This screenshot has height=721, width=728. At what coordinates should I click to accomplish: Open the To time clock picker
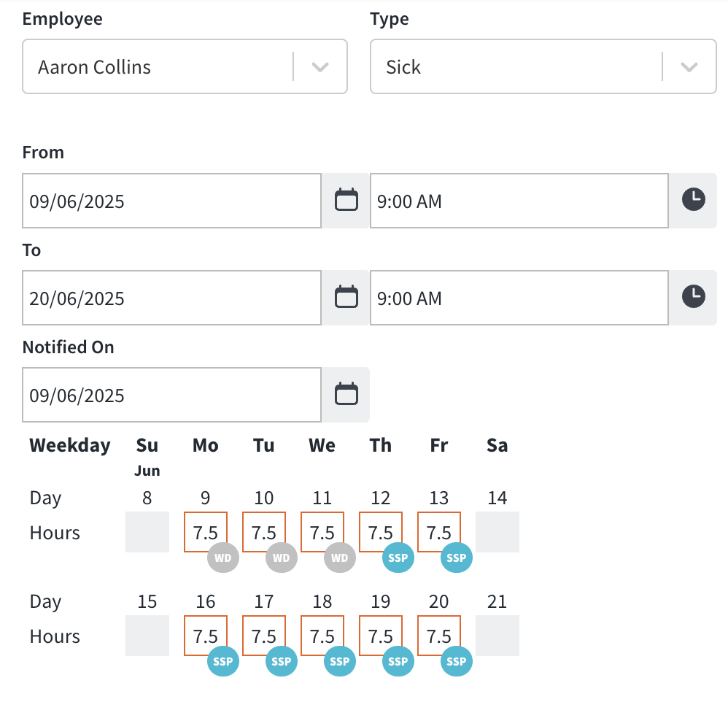[693, 298]
